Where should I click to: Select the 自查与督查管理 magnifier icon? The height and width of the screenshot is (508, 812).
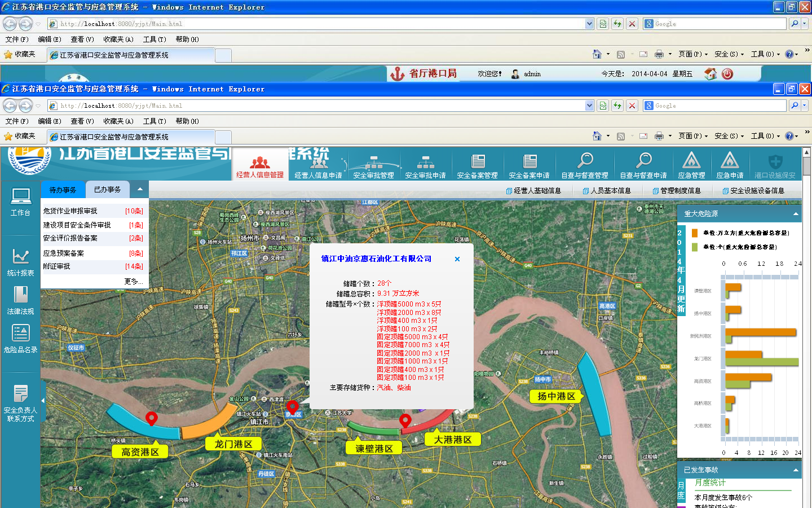click(x=585, y=161)
